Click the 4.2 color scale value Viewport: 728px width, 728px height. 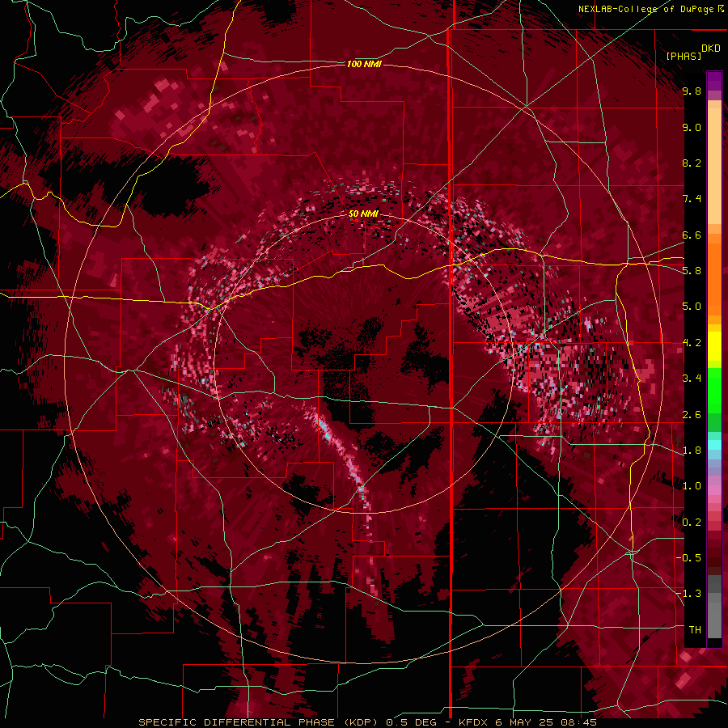692,343
